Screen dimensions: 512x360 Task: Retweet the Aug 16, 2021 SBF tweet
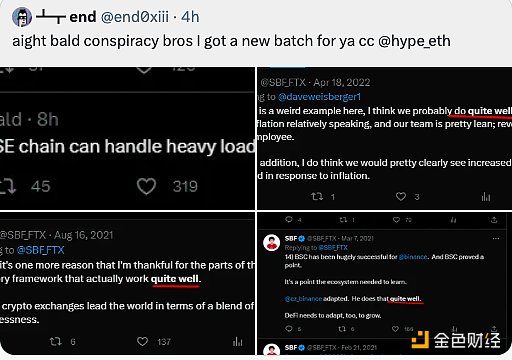point(55,341)
